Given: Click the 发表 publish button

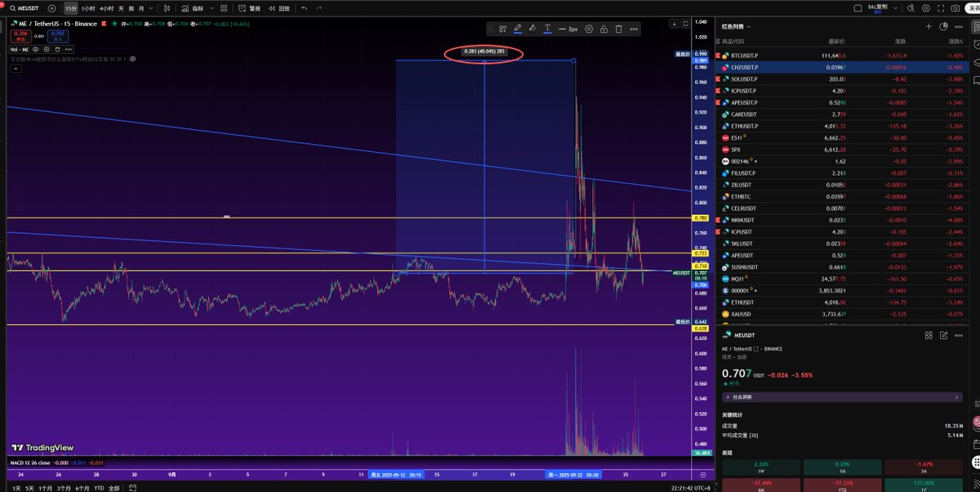Looking at the screenshot, I should point(971,8).
